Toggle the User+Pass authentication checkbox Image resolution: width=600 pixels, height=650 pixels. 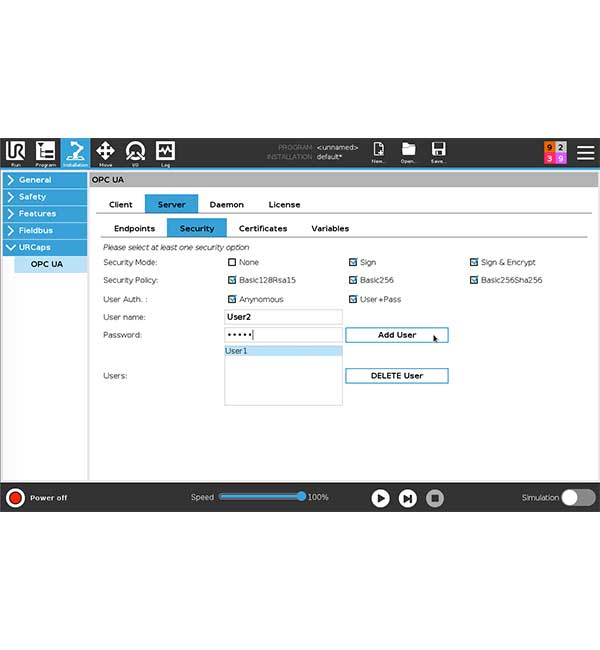[353, 299]
